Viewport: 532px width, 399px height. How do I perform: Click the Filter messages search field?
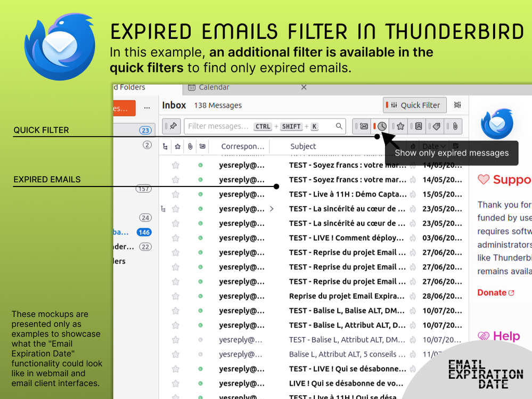point(265,126)
